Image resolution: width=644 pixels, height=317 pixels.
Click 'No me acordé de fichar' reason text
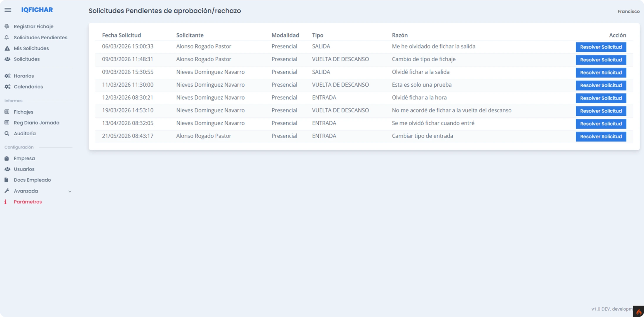(x=452, y=110)
